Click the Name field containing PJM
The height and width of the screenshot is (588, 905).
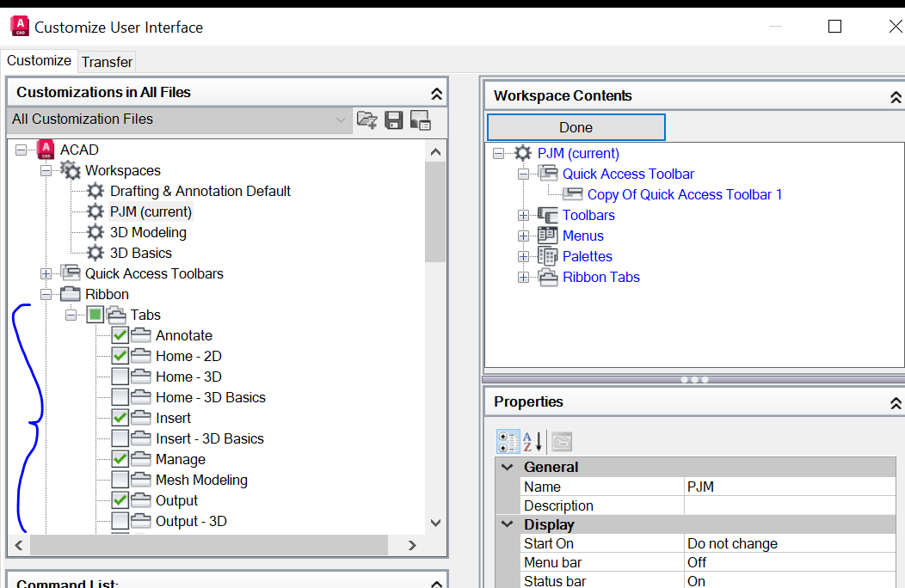click(x=790, y=487)
